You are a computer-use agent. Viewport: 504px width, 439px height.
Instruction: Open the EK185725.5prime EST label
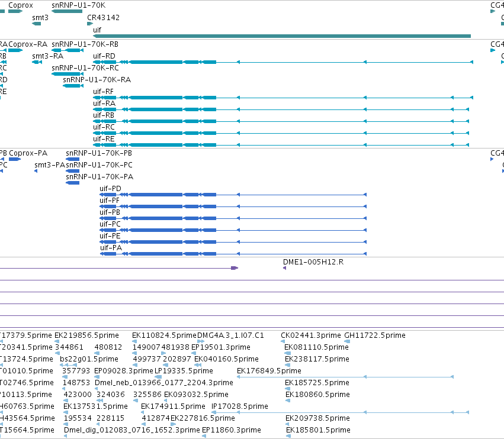tap(317, 383)
